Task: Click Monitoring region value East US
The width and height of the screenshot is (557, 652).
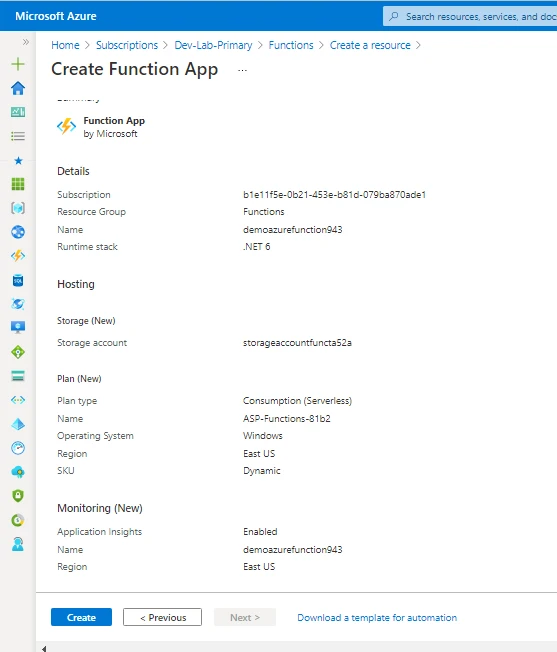Action: [259, 567]
